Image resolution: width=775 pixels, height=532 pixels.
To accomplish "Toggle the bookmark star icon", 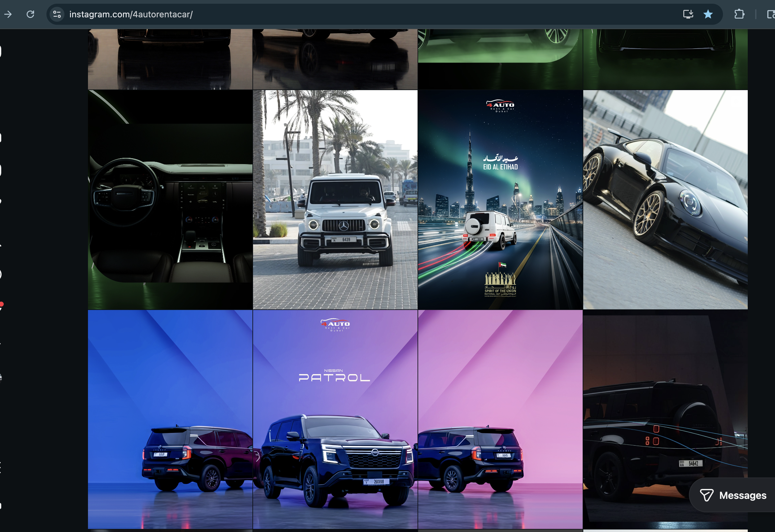I will click(708, 14).
